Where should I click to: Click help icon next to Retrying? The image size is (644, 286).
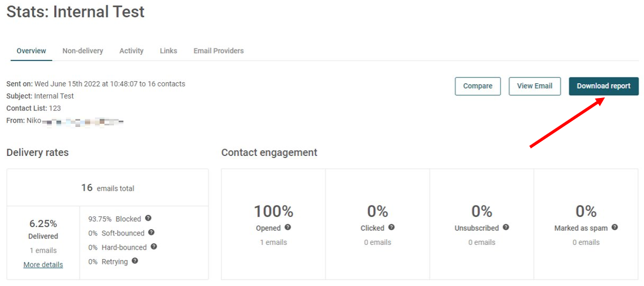tap(135, 261)
